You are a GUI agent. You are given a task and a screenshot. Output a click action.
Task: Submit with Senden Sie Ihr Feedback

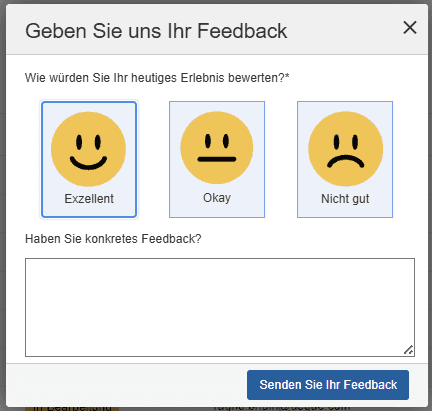[x=328, y=385]
